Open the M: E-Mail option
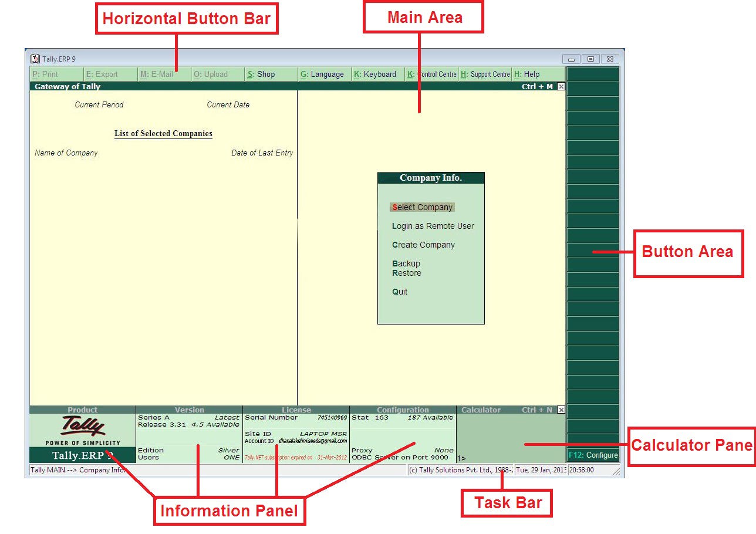This screenshot has height=534, width=756. (x=164, y=75)
